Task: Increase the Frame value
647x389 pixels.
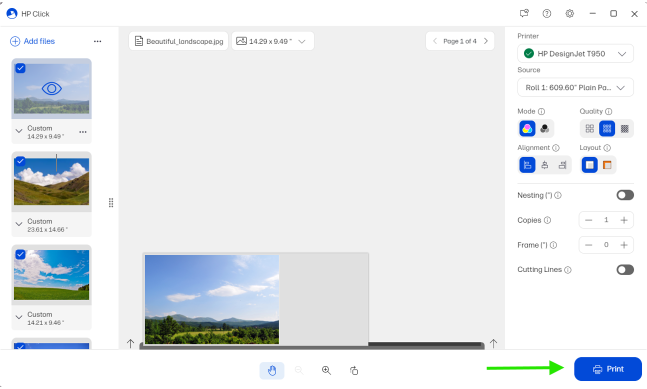Action: click(x=624, y=245)
